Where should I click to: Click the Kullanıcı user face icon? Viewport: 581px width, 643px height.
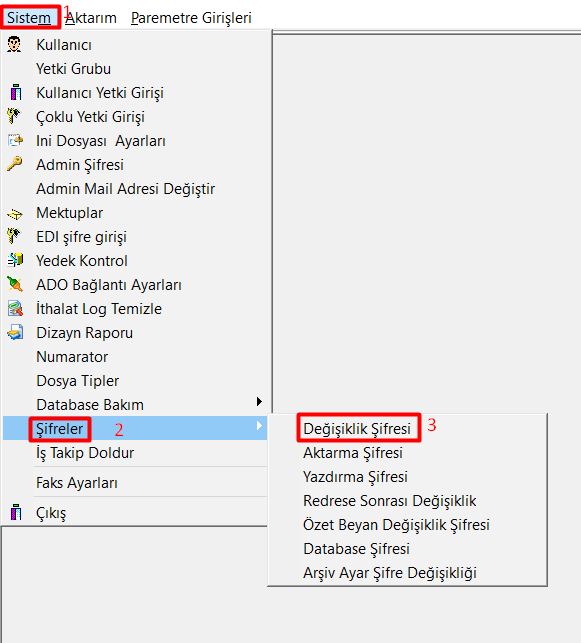(x=14, y=44)
